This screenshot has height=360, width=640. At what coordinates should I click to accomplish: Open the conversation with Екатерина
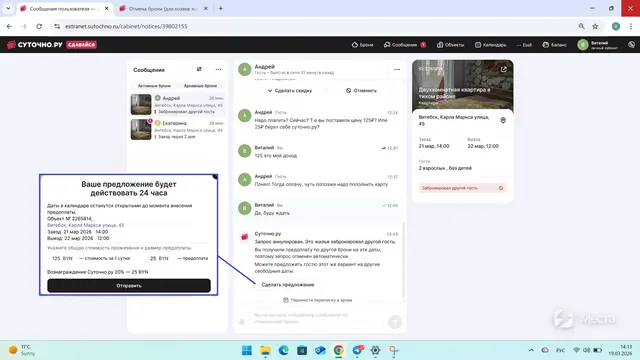[x=178, y=129]
